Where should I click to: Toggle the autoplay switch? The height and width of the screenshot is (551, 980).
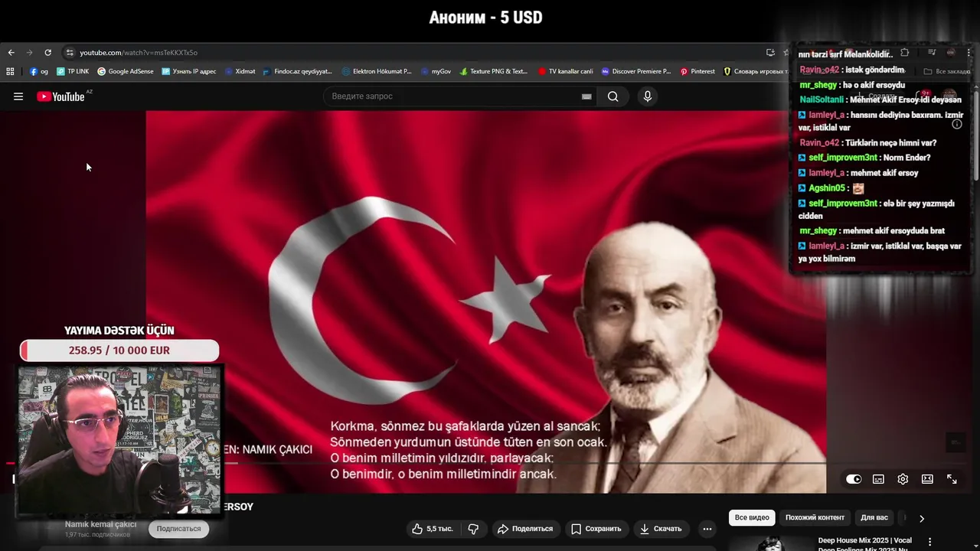point(854,479)
